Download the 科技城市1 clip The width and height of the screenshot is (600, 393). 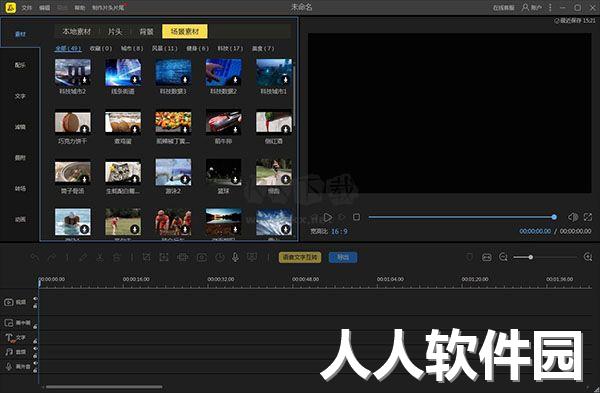click(x=285, y=80)
